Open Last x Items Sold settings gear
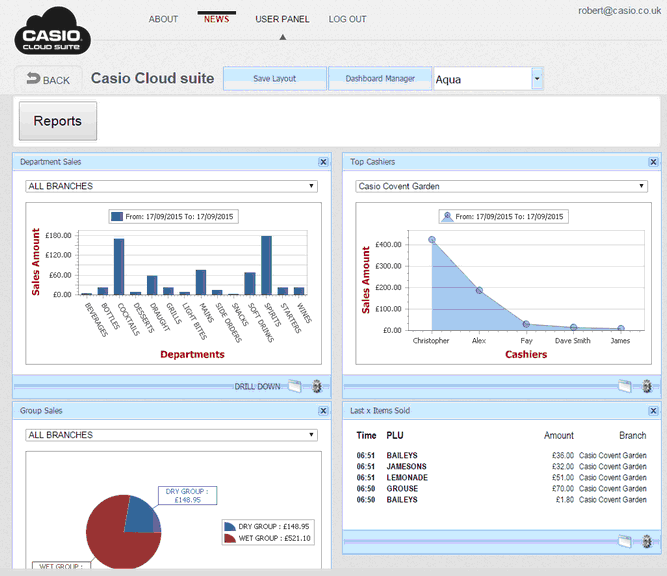This screenshot has height=576, width=667. pyautogui.click(x=647, y=542)
